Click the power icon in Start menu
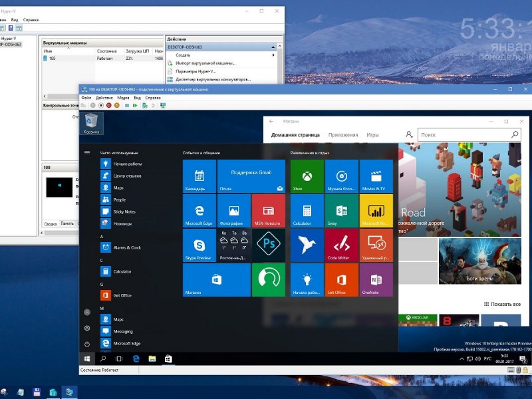 pyautogui.click(x=87, y=344)
